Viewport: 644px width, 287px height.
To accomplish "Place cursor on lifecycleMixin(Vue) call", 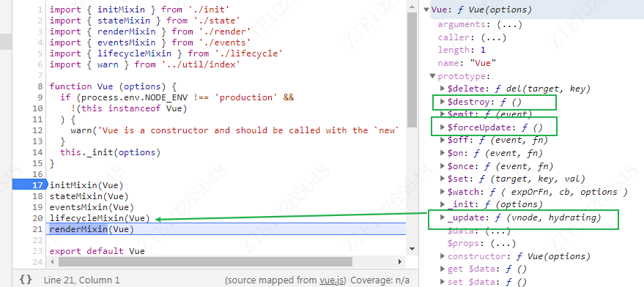I will (100, 218).
